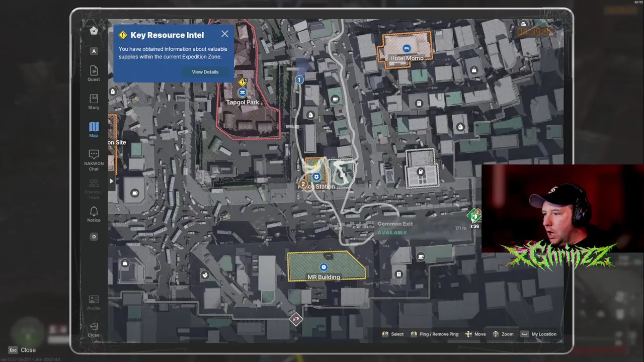
Task: Expand the side panel arrow near Construction Site
Action: tap(111, 181)
